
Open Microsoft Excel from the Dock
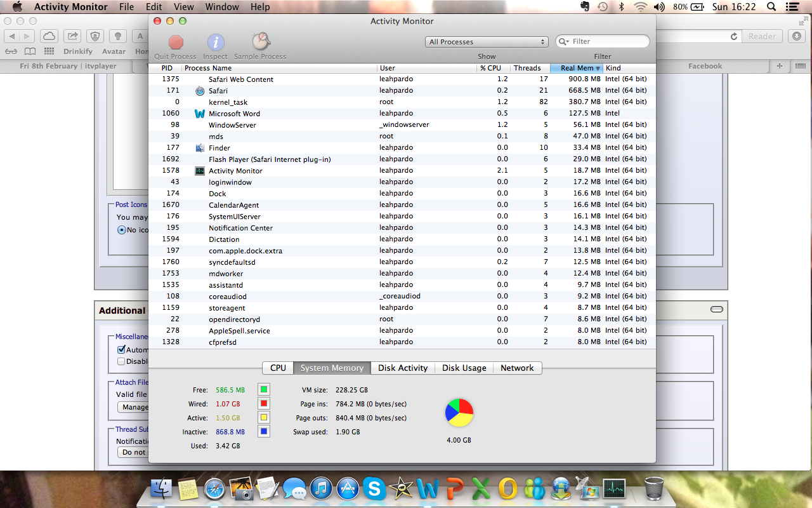click(481, 488)
